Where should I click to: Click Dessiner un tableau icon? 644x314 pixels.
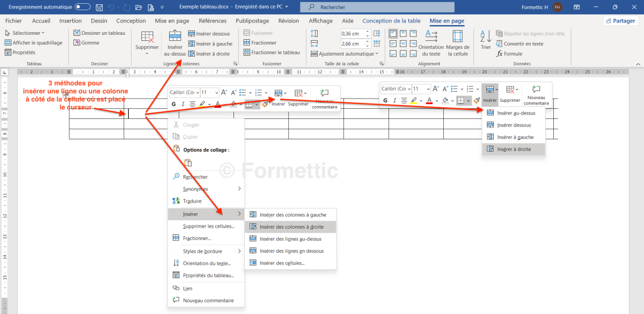[x=77, y=33]
